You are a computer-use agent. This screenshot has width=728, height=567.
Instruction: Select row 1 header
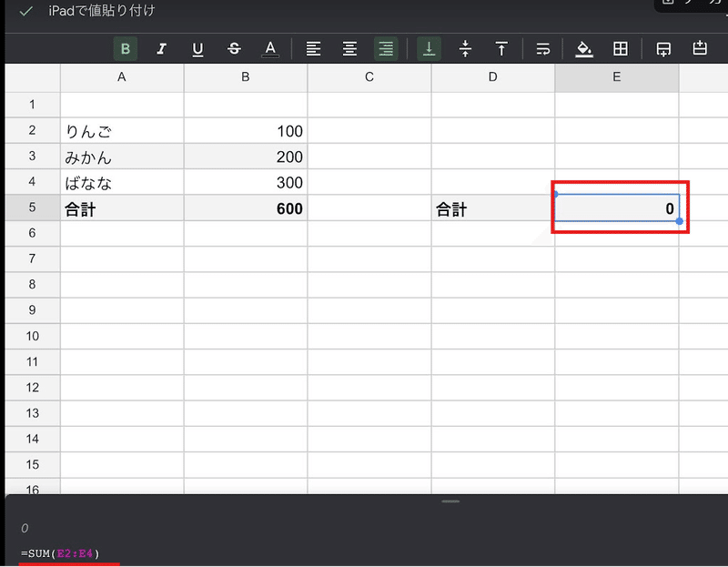(32, 105)
